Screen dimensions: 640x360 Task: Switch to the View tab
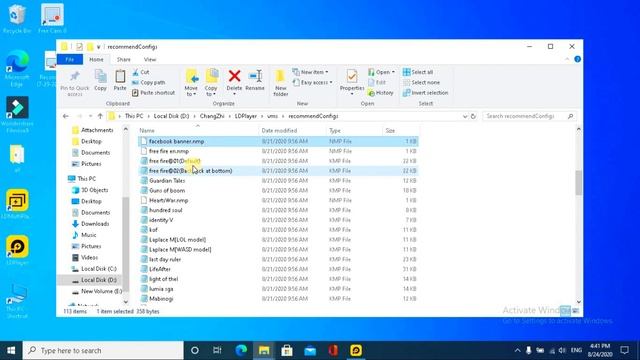click(150, 60)
